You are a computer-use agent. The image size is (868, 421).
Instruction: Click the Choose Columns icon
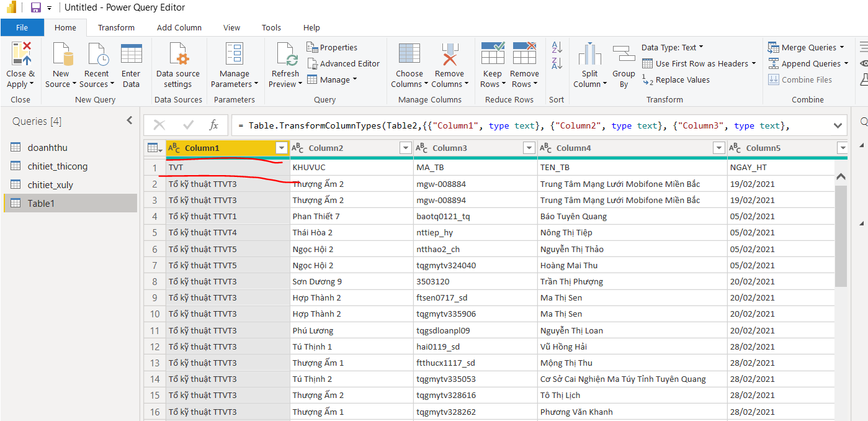(409, 55)
